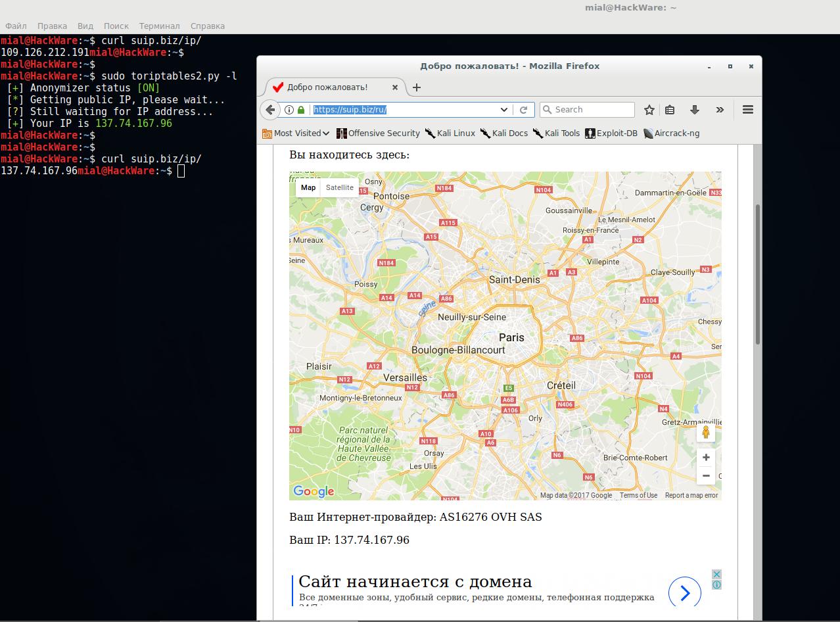The height and width of the screenshot is (622, 840).
Task: Click the site information icon in URL bar
Action: pos(289,110)
